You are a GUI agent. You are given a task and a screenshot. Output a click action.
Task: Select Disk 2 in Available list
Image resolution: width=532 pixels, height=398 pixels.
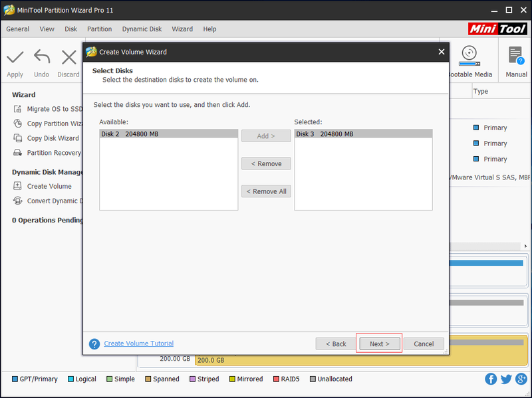coord(169,134)
